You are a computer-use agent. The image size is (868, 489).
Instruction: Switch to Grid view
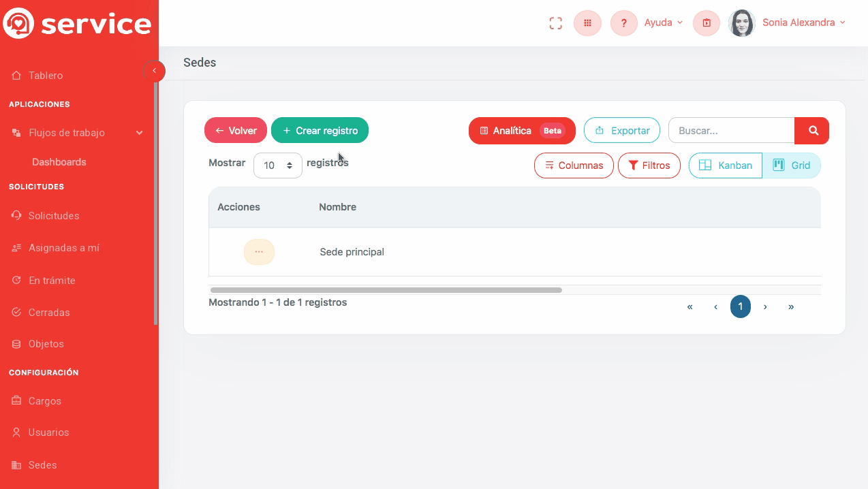click(x=791, y=165)
